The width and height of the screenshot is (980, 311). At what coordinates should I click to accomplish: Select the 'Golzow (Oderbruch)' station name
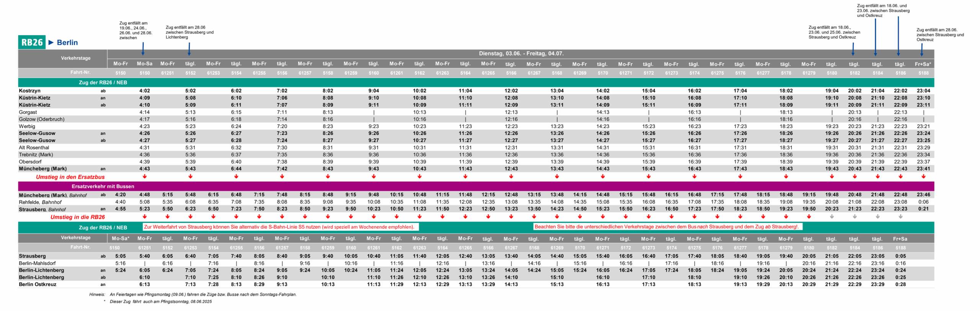42,119
